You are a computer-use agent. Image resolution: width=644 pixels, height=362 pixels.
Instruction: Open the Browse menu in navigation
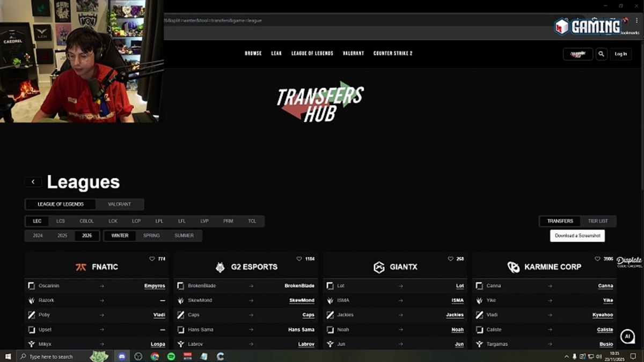click(x=253, y=54)
